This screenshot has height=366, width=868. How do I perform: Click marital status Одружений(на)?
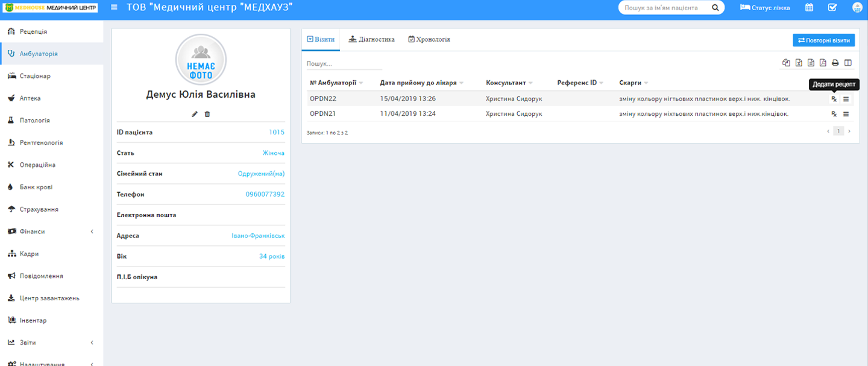pyautogui.click(x=261, y=174)
